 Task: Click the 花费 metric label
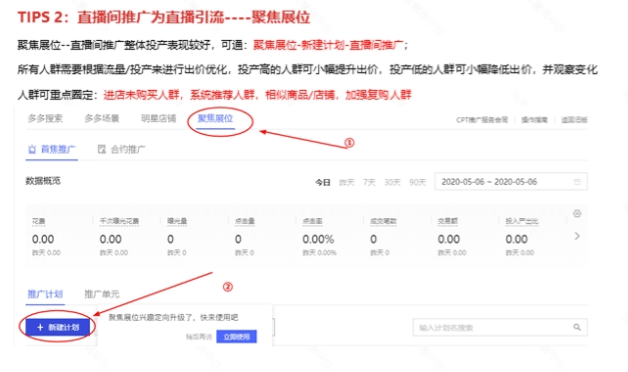(x=38, y=221)
